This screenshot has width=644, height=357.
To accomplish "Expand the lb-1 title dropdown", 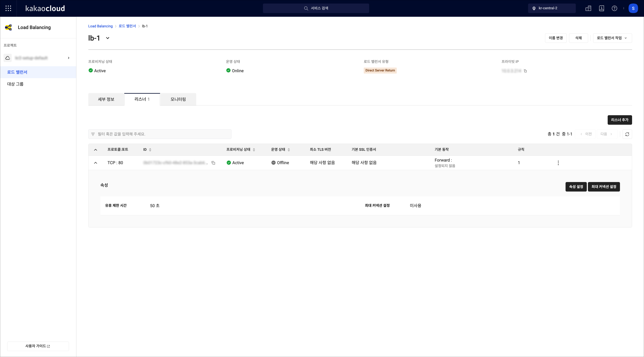I will click(x=108, y=38).
